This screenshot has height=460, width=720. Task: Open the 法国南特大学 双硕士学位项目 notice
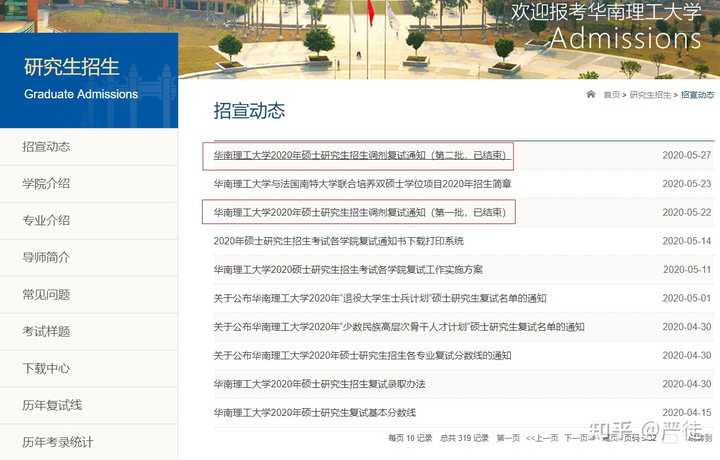[362, 184]
